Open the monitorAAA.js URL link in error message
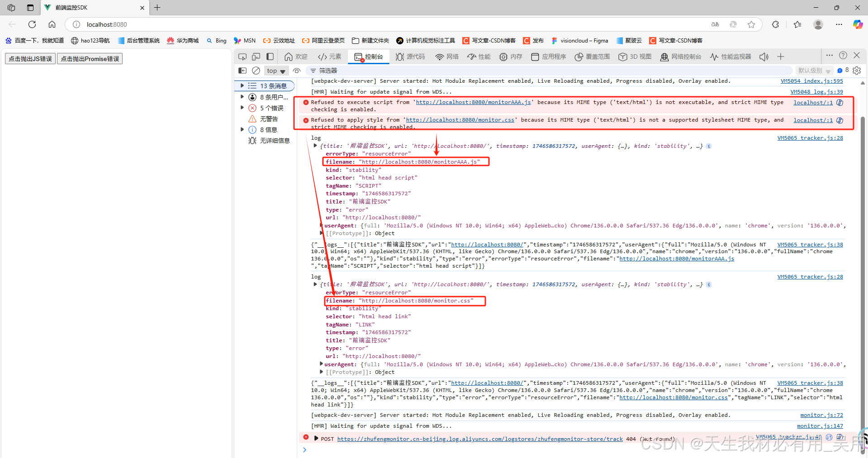Image resolution: width=868 pixels, height=458 pixels. pos(473,102)
